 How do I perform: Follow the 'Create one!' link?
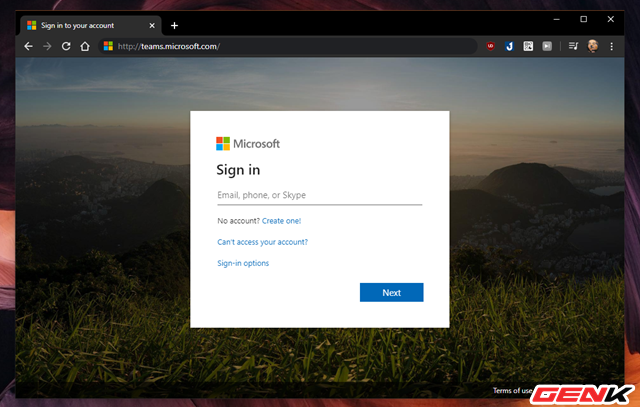coord(281,221)
